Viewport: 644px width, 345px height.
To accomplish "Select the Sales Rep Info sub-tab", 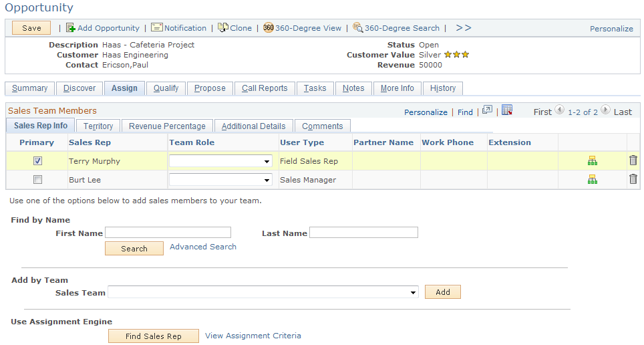I will click(x=40, y=126).
